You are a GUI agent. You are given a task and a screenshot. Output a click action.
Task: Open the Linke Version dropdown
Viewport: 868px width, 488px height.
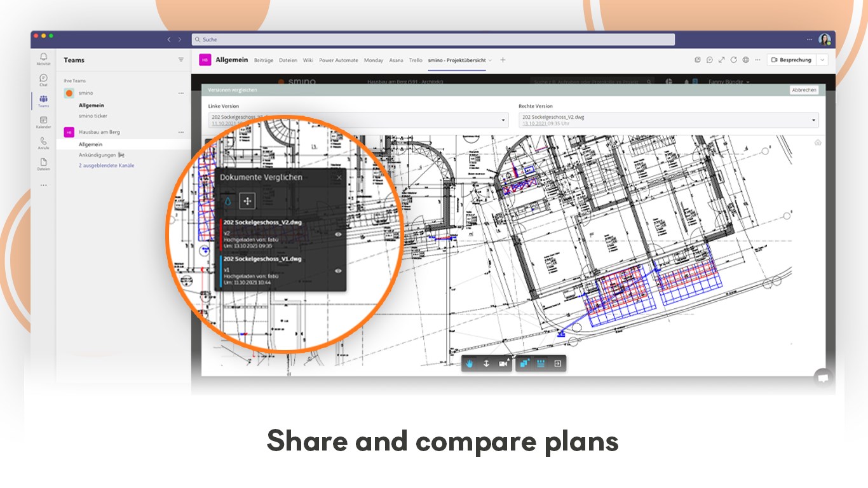pyautogui.click(x=358, y=120)
